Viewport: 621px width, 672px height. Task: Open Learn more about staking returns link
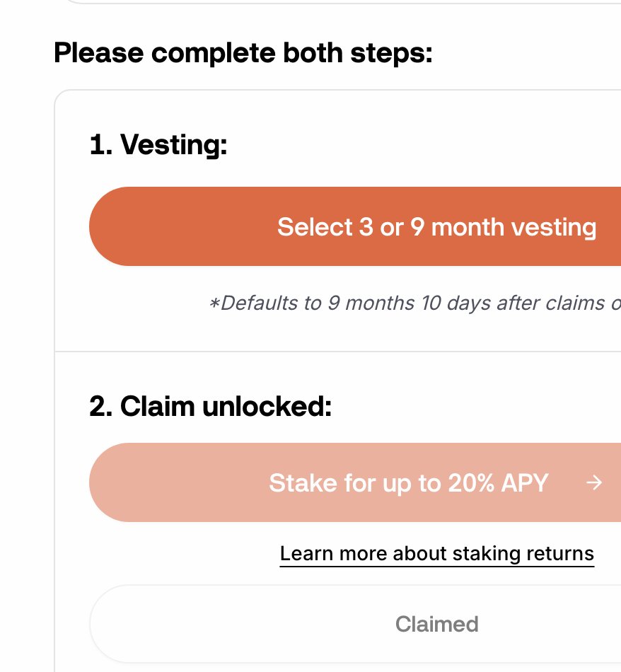(x=436, y=553)
